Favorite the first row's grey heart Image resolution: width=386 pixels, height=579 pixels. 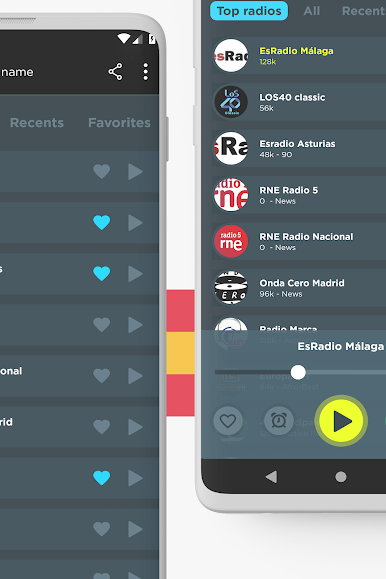pos(102,171)
